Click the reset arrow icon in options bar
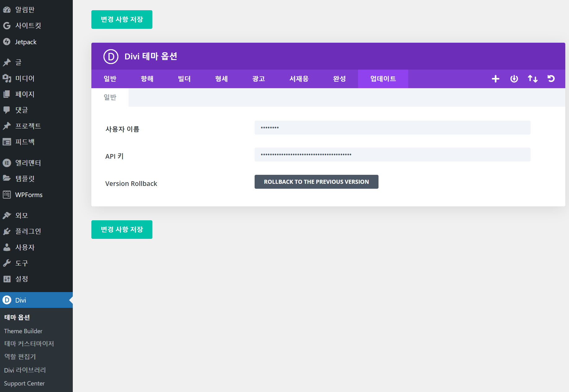 551,79
